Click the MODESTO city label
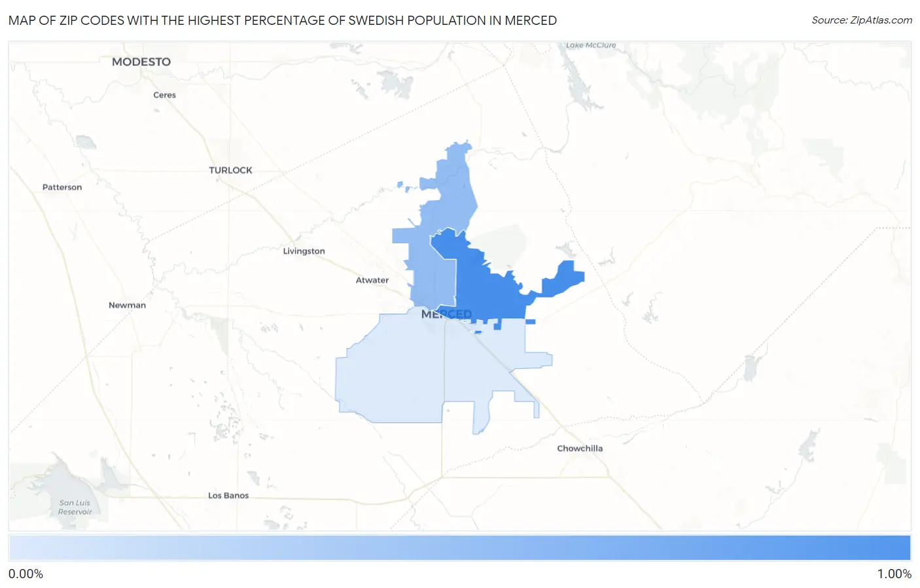The image size is (920, 588). [141, 61]
